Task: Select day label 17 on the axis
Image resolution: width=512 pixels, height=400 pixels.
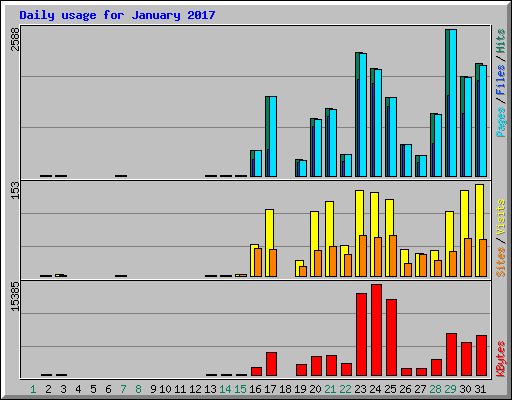Action: pos(270,389)
